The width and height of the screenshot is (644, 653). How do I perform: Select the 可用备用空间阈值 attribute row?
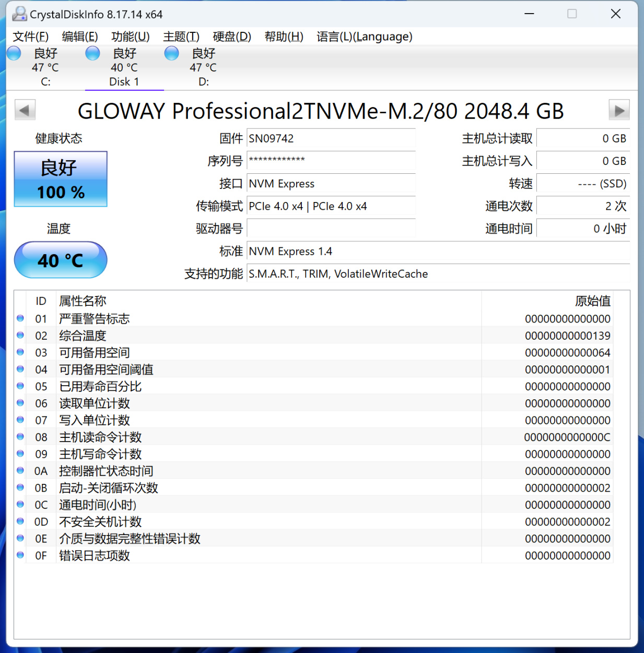pos(313,369)
